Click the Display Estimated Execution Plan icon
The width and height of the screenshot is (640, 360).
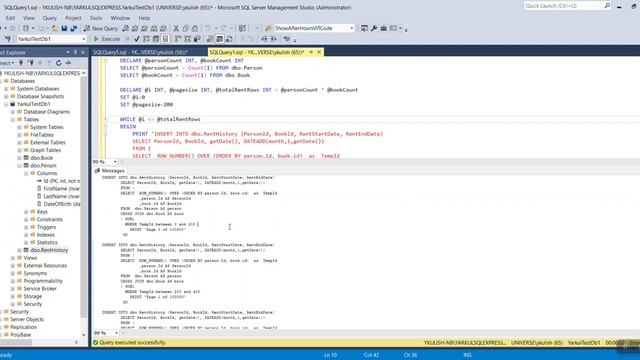click(146, 39)
